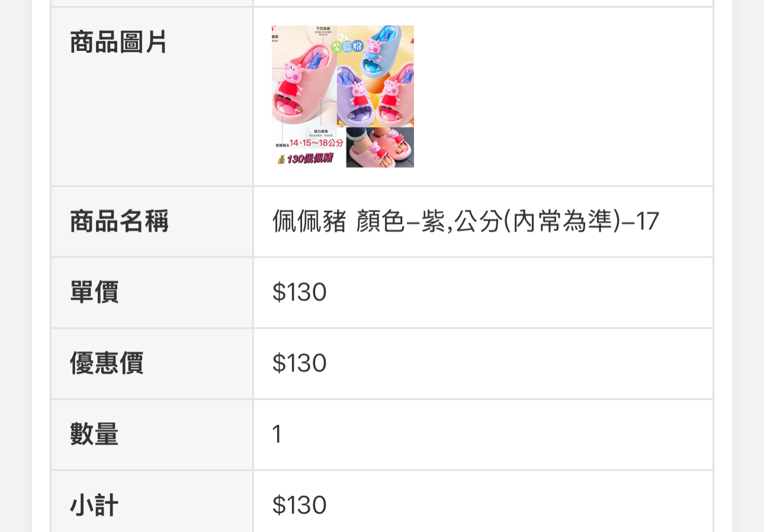Click the quantity value 1
764x532 pixels.
pyautogui.click(x=277, y=434)
